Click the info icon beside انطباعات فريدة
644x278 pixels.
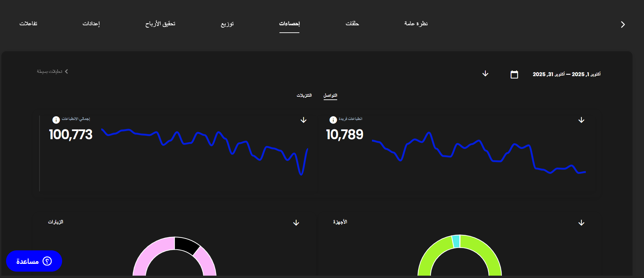[333, 120]
